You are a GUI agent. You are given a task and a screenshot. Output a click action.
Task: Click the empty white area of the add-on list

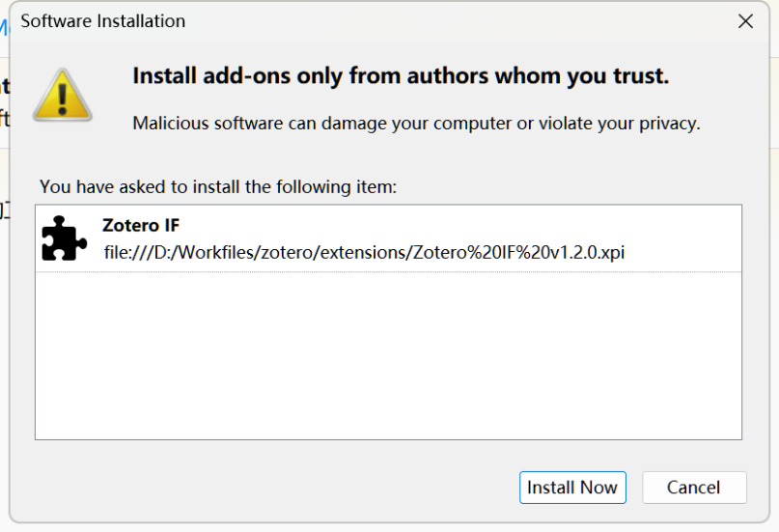tap(388, 355)
